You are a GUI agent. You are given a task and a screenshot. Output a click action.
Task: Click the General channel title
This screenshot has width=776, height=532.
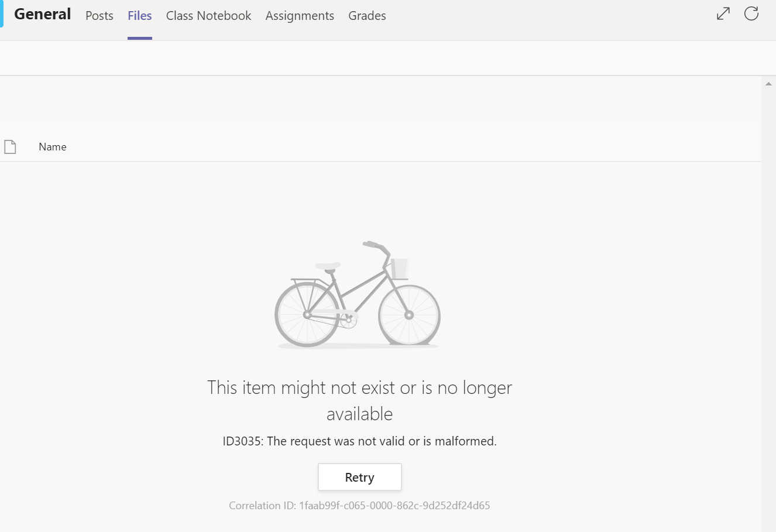point(43,14)
